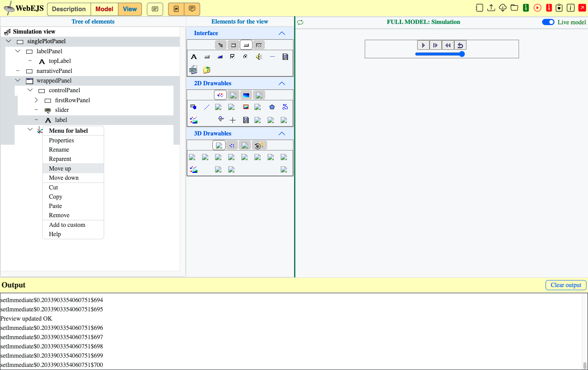Click Move up in the context menu
Screen dimensions: 588x370
(73, 169)
